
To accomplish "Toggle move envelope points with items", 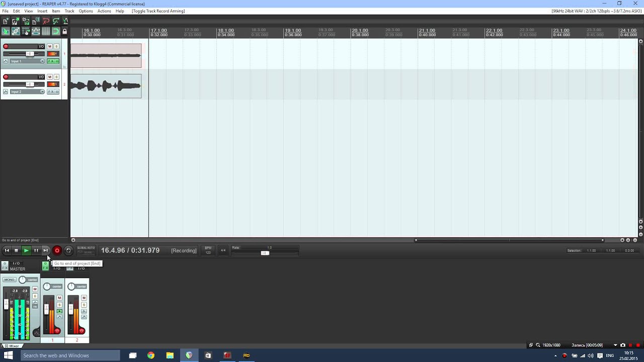I will (x=36, y=31).
